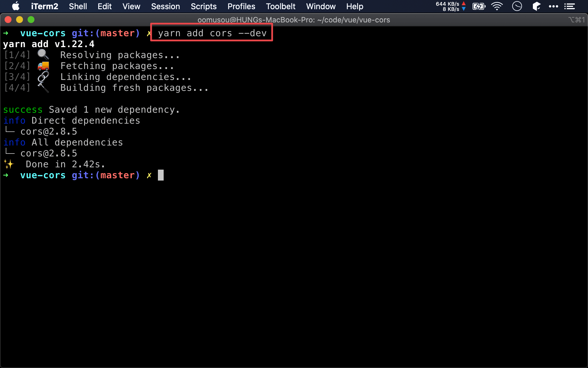Open the Help menu

point(355,6)
